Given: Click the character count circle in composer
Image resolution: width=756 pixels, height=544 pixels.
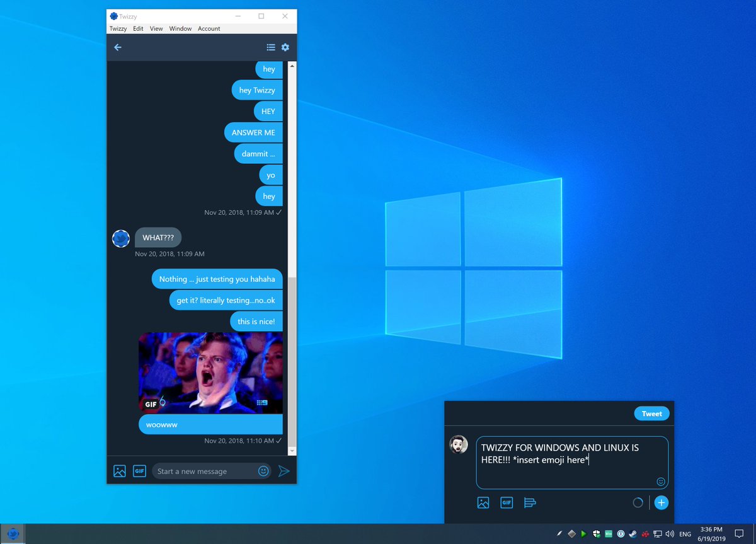Looking at the screenshot, I should pyautogui.click(x=638, y=502).
